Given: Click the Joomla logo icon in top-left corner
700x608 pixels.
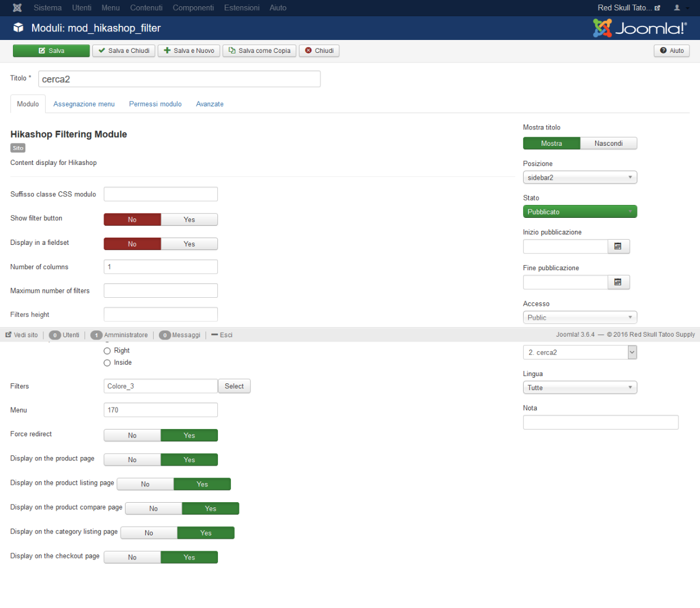Looking at the screenshot, I should coord(17,8).
